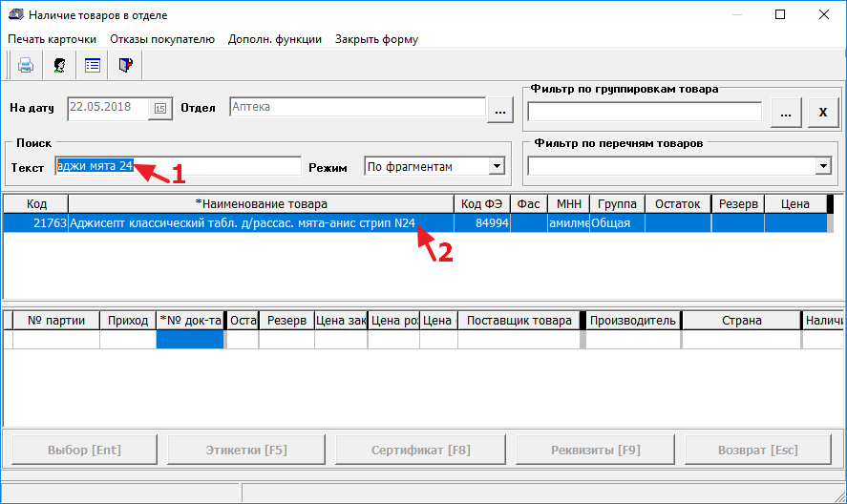Click the ellipsis button next to Отдел
The width and height of the screenshot is (847, 504).
point(501,112)
